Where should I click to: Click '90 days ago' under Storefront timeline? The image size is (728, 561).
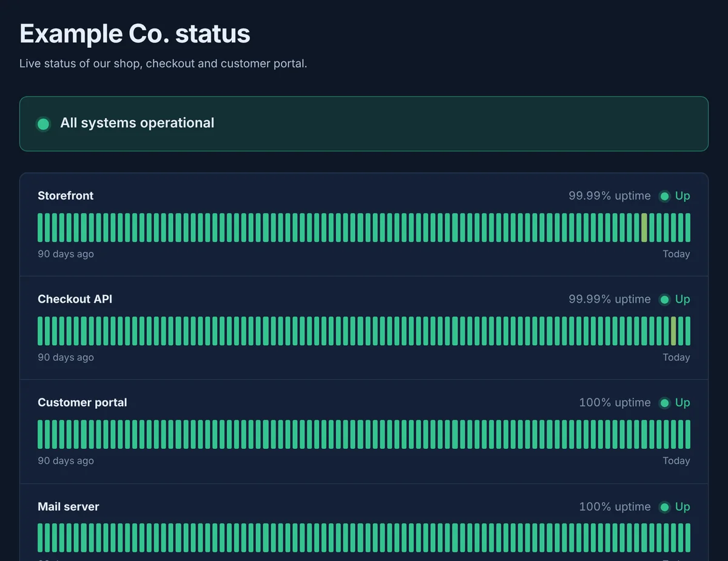coord(66,254)
